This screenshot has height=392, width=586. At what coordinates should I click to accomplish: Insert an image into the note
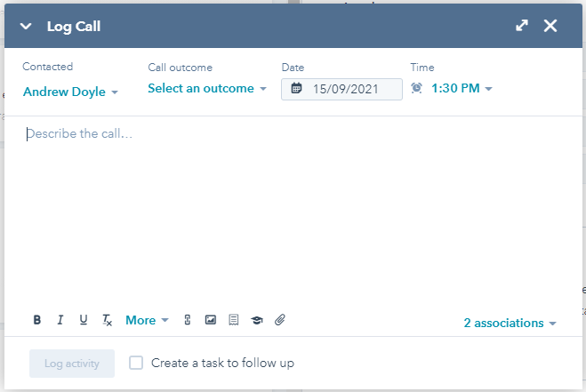coord(211,320)
